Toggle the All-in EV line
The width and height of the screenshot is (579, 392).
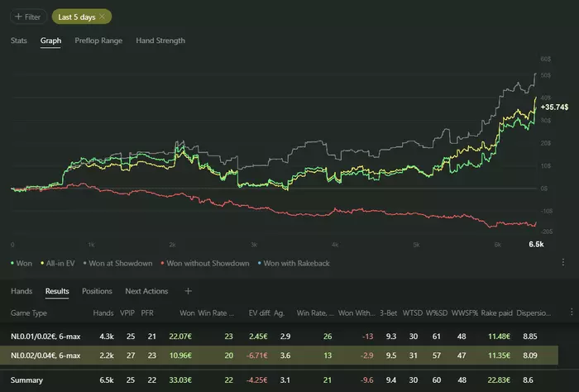point(60,263)
